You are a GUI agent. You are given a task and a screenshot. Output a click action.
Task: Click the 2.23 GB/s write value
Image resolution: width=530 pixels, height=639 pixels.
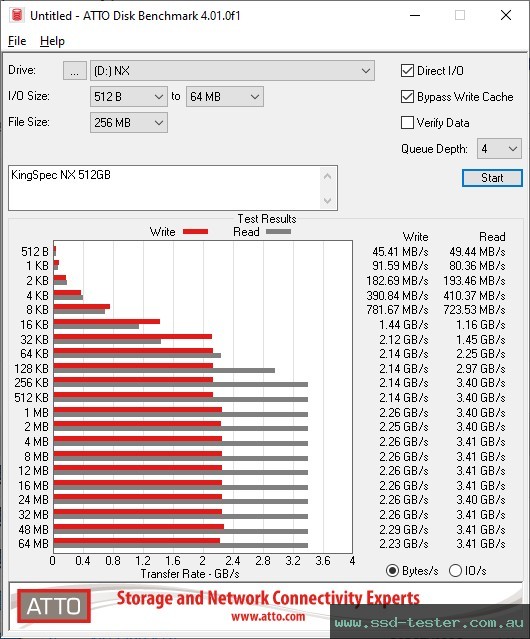[404, 544]
